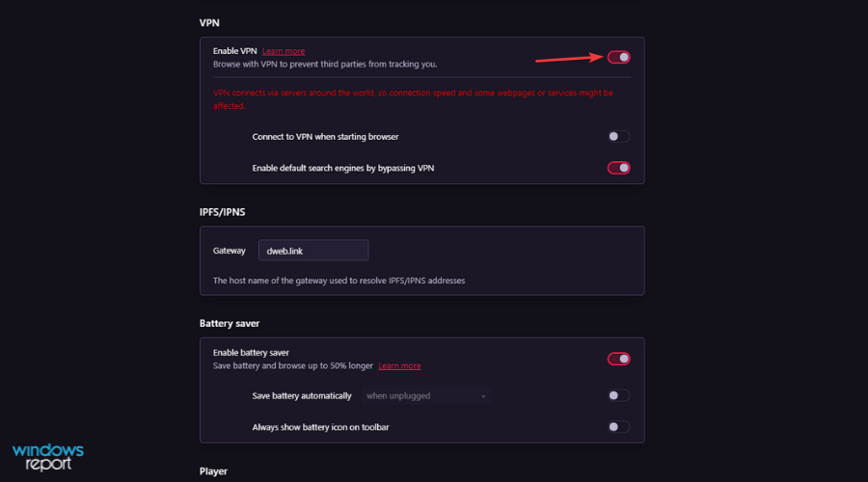Screen dimensions: 868x482
Task: Select the VPN section heading
Action: 209,23
